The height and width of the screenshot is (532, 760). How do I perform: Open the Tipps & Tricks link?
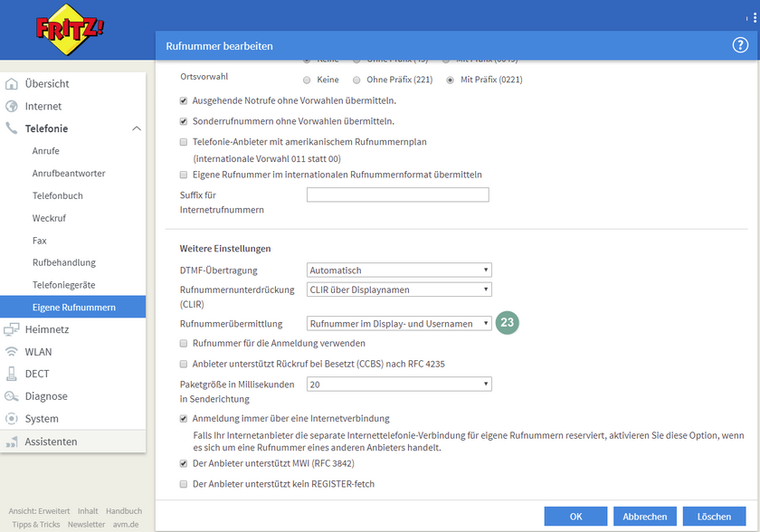36,524
